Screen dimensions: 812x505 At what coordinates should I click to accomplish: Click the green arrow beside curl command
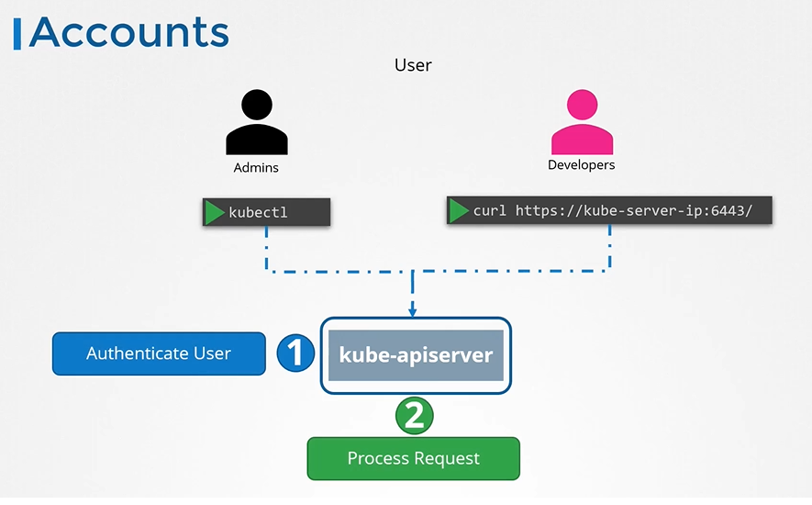click(x=459, y=211)
